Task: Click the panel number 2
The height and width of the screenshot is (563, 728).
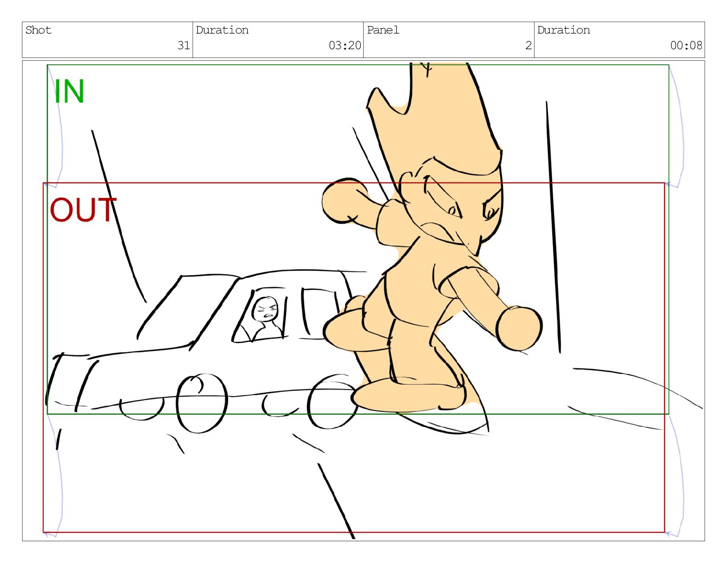Action: 529,45
